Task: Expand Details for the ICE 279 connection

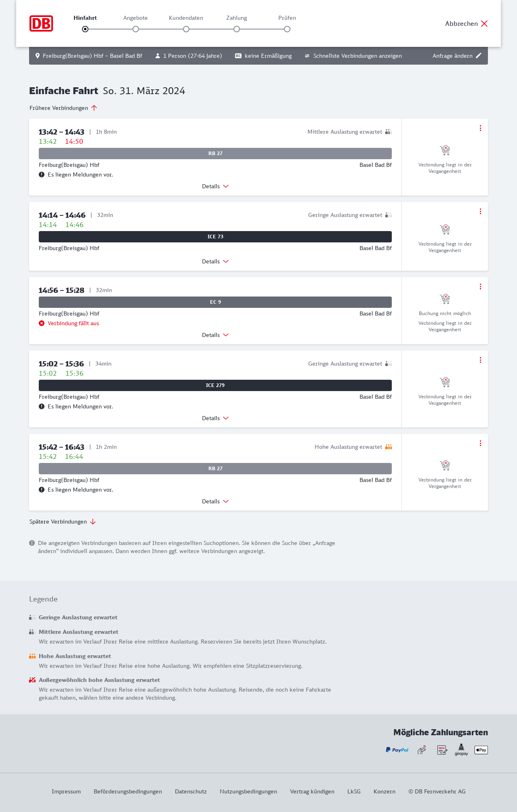Action: 215,418
